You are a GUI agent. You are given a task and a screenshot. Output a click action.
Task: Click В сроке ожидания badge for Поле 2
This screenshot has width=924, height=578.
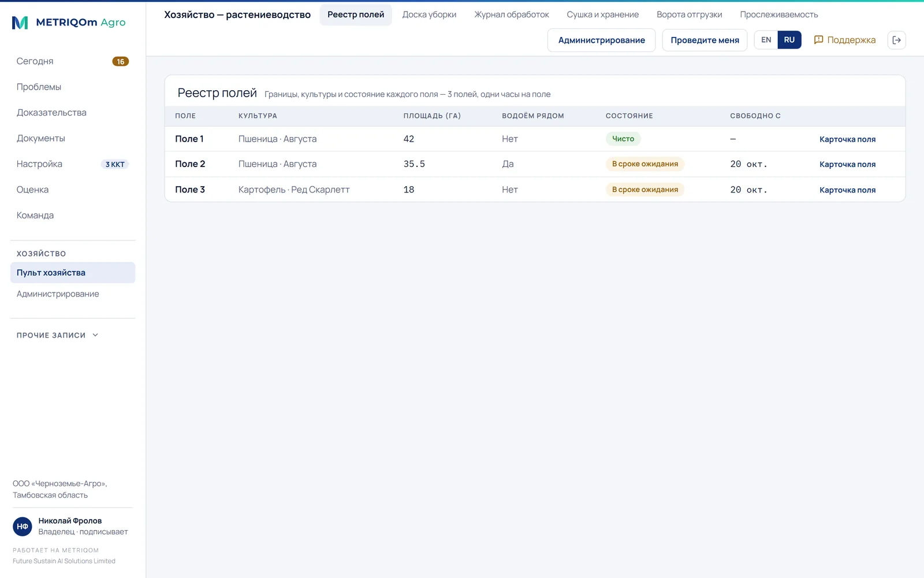click(x=644, y=164)
